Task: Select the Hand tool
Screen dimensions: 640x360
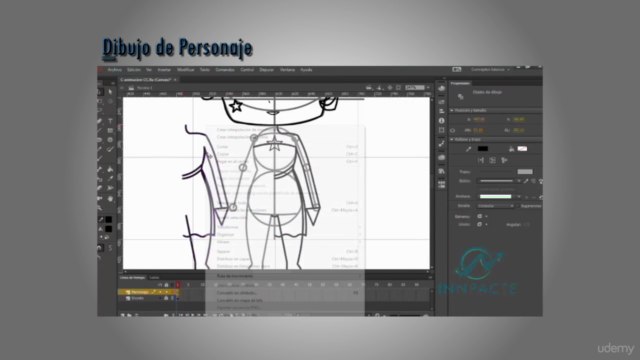Action: pos(110,199)
